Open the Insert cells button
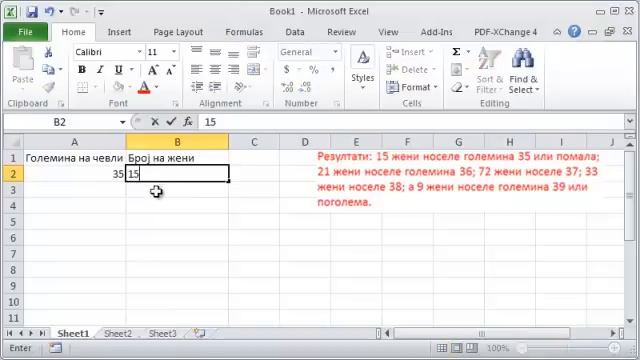640x360 pixels. [x=409, y=52]
